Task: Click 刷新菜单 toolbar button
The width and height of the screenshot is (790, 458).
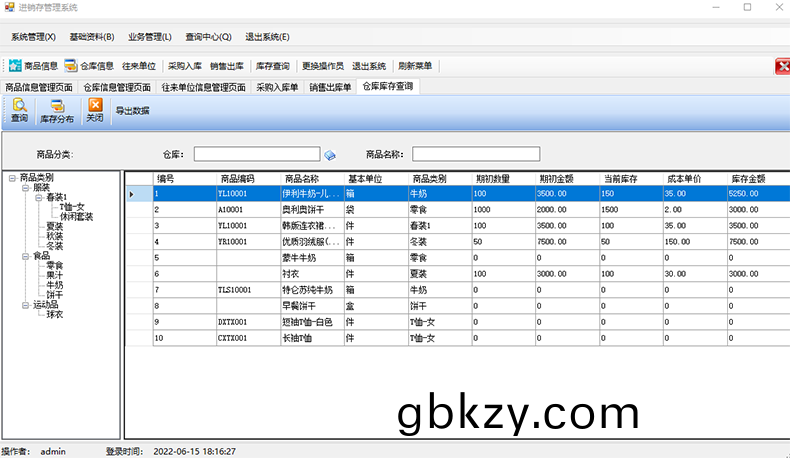Action: (x=415, y=66)
